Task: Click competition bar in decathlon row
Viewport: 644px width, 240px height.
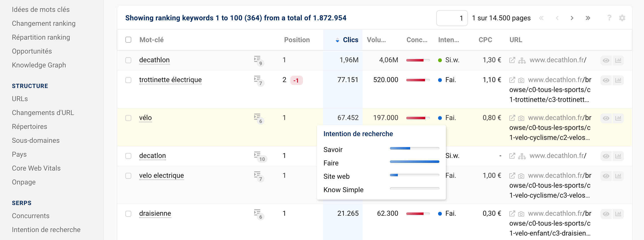Action: click(418, 60)
